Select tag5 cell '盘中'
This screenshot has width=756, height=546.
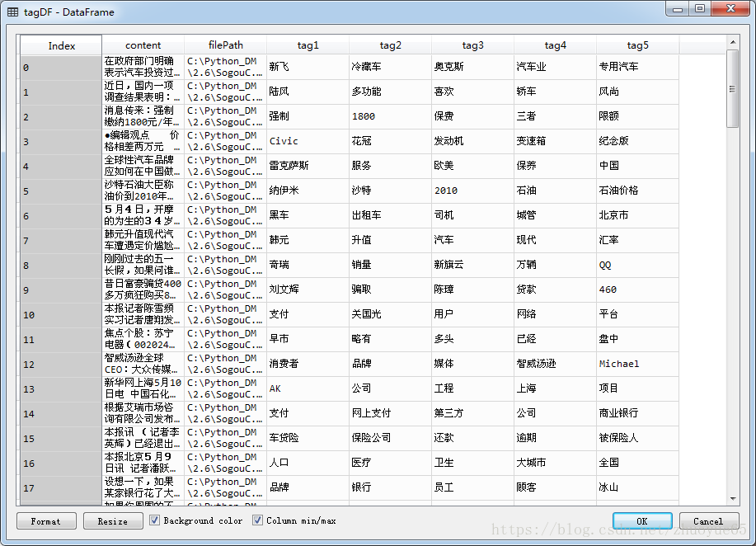pos(638,340)
